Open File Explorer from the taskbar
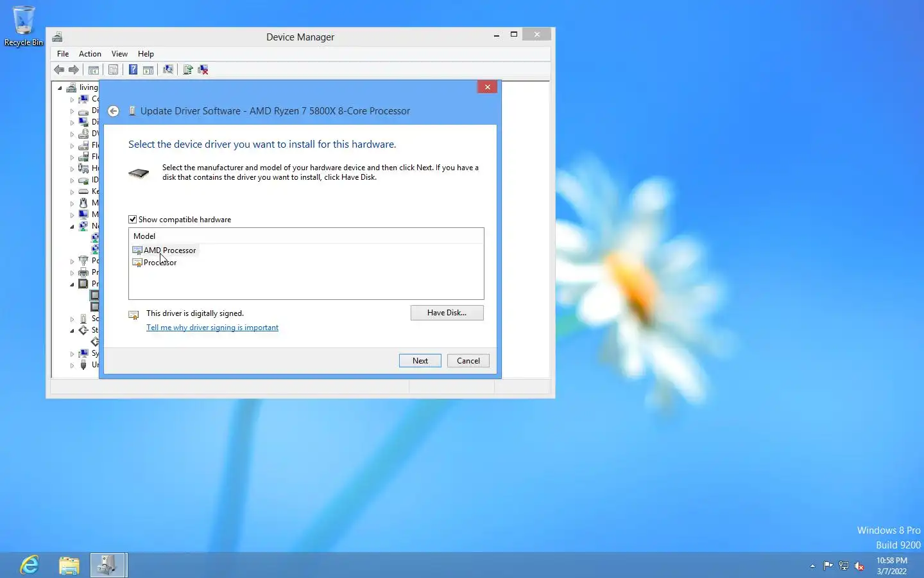 click(x=69, y=565)
